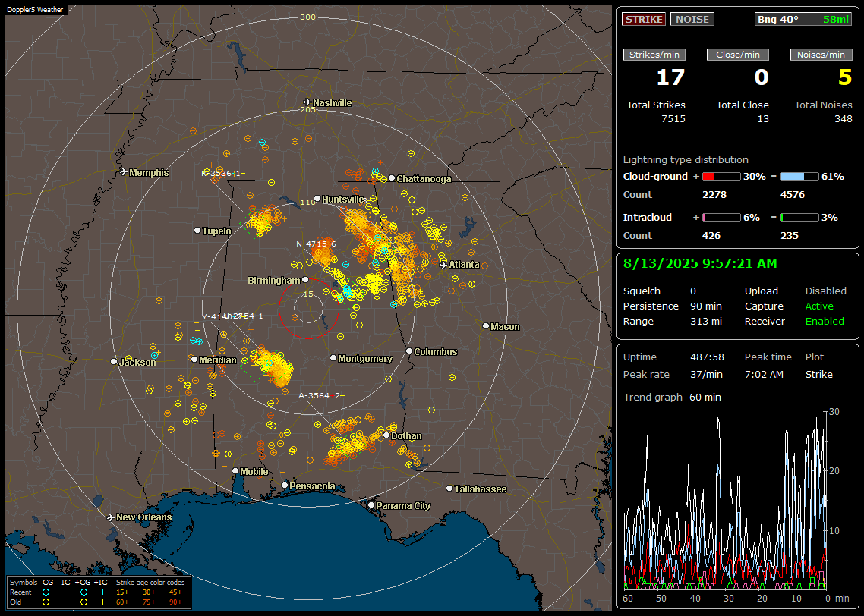This screenshot has width=864, height=616.
Task: Click the Tallahassee city marker
Action: pyautogui.click(x=449, y=489)
